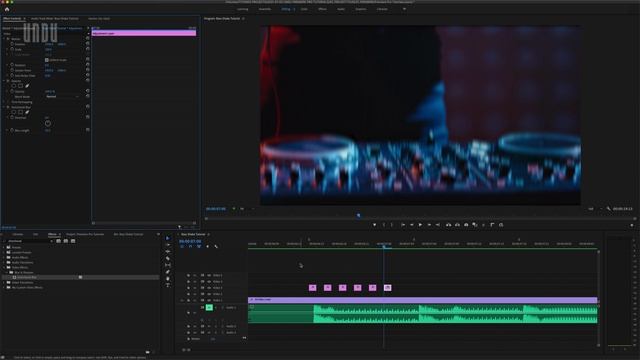Click the Effects panel search field
This screenshot has height=360, width=640.
pyautogui.click(x=29, y=241)
